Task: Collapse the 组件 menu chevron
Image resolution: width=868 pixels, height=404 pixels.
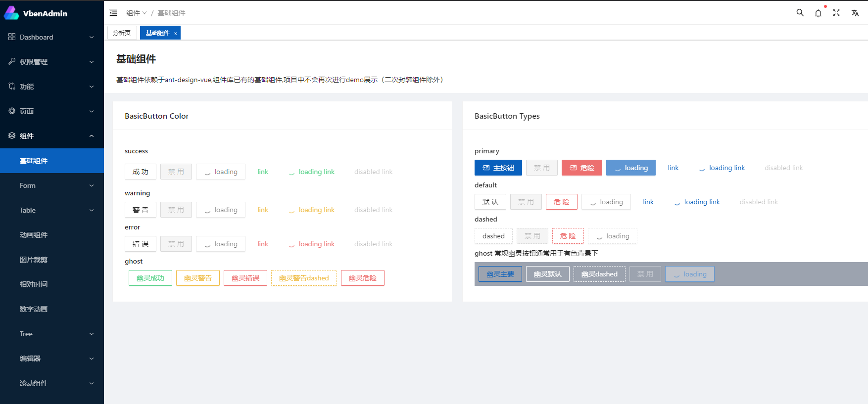Action: 92,136
